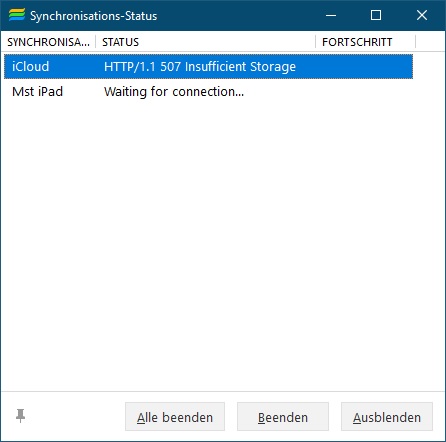The height and width of the screenshot is (442, 446).
Task: Hide dialog with Ausblenden button
Action: [387, 417]
